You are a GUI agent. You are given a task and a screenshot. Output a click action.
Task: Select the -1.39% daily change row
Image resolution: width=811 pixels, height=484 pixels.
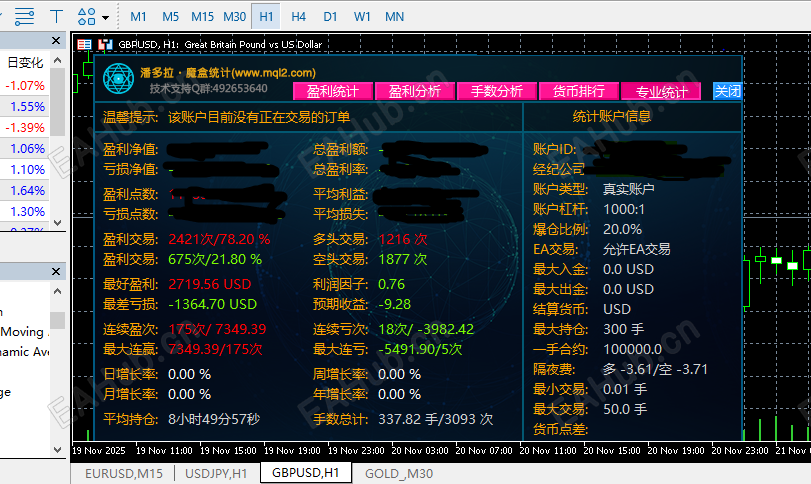pyautogui.click(x=25, y=127)
